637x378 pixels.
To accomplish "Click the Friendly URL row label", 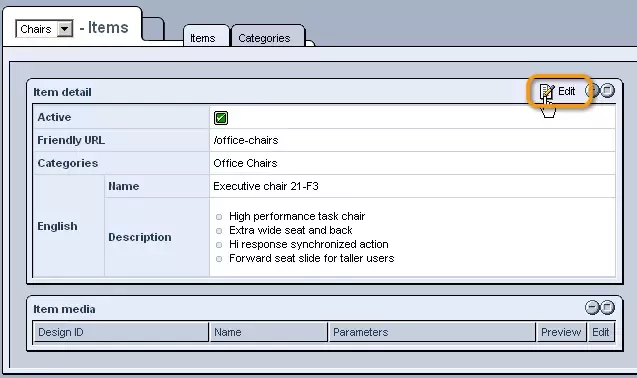I will pyautogui.click(x=71, y=140).
